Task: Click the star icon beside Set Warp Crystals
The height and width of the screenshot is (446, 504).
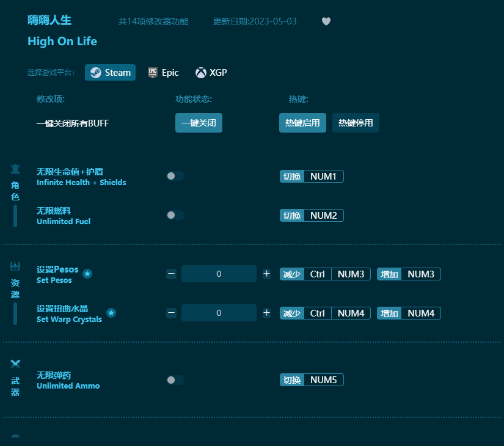Action: [x=111, y=313]
